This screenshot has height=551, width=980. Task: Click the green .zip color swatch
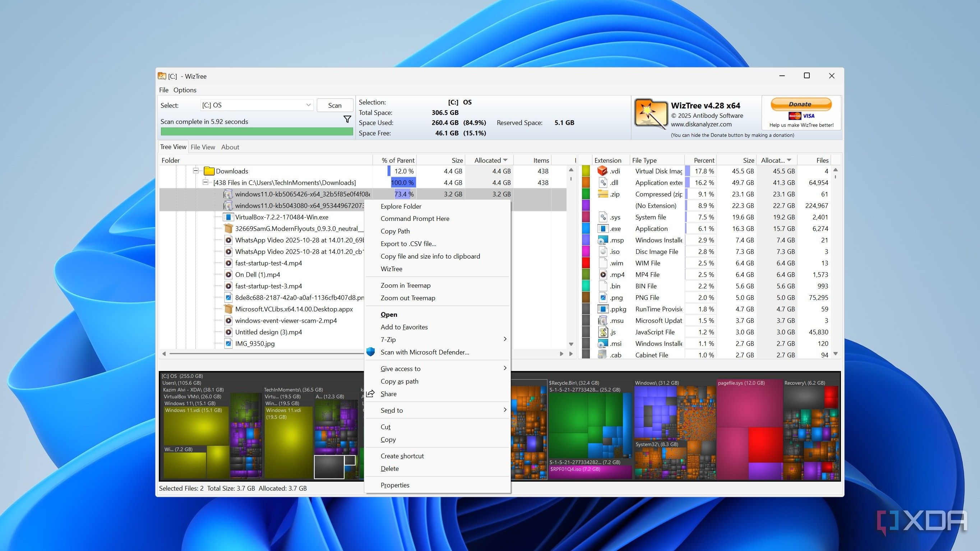click(x=586, y=194)
